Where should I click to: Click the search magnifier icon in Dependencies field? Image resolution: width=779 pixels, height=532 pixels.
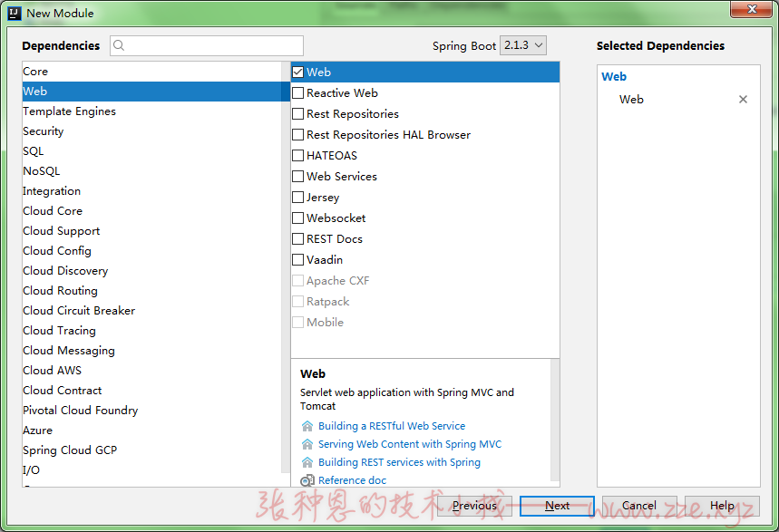coord(119,45)
